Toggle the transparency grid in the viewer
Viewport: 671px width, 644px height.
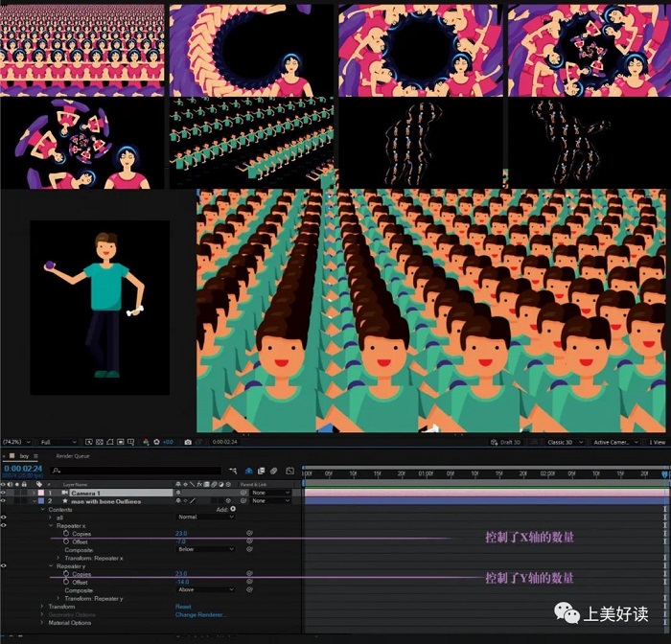(x=101, y=442)
